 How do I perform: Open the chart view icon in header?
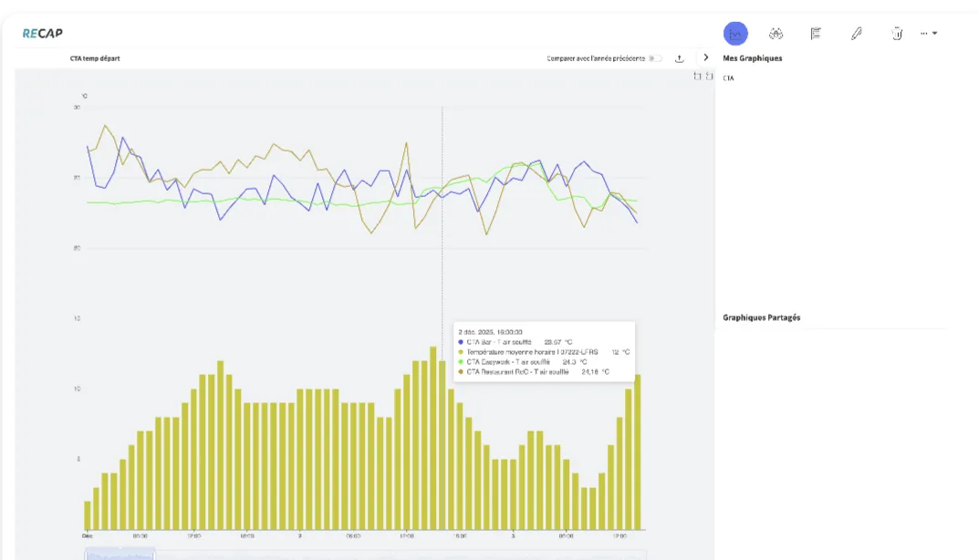735,34
